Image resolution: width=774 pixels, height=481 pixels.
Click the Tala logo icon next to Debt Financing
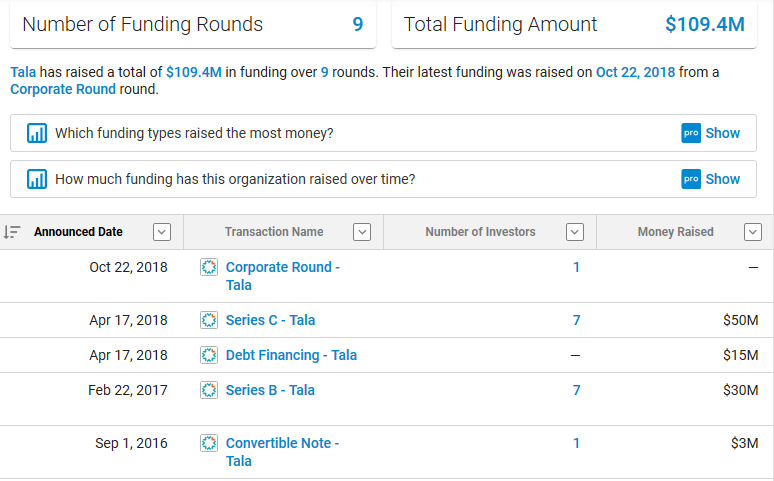(x=209, y=355)
